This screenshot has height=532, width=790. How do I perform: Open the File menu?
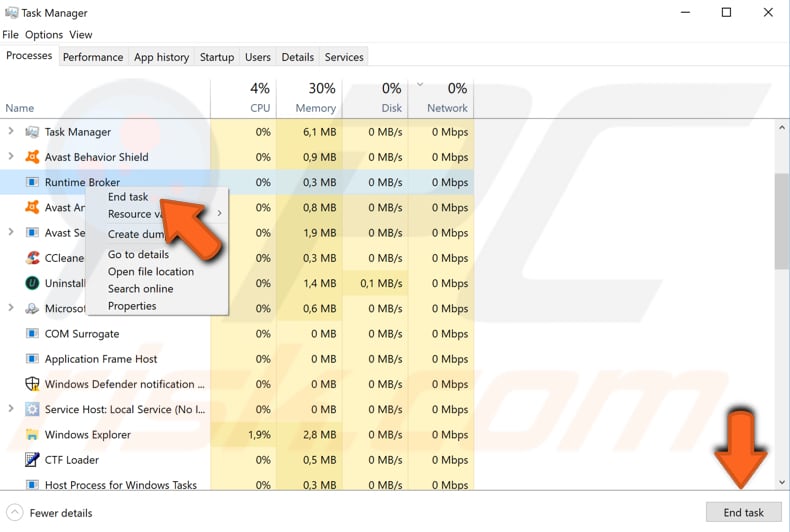coord(10,35)
